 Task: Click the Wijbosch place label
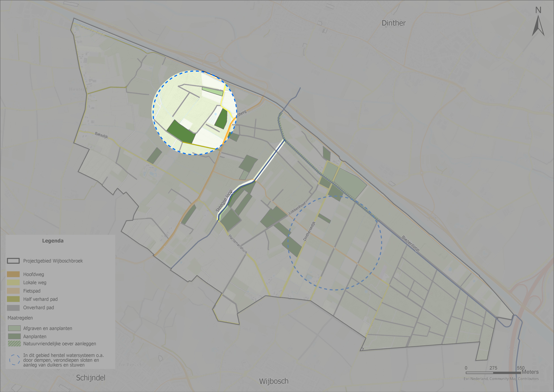(x=274, y=381)
